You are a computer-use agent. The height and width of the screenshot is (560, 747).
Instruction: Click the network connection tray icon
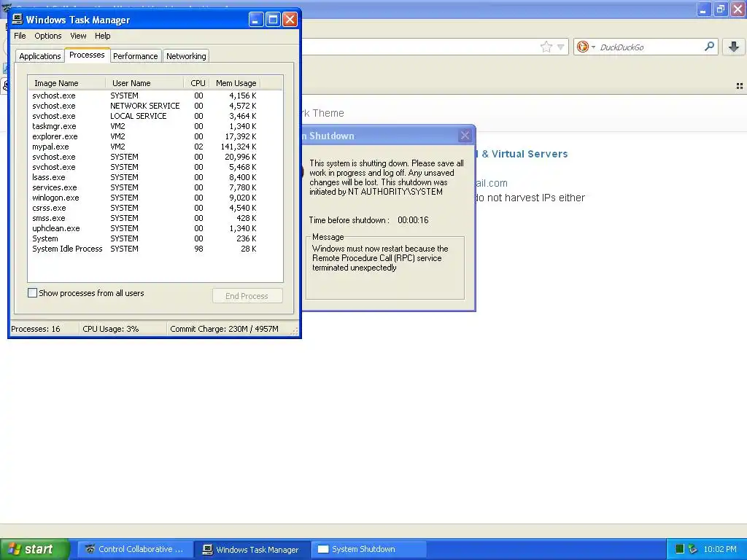(x=693, y=549)
